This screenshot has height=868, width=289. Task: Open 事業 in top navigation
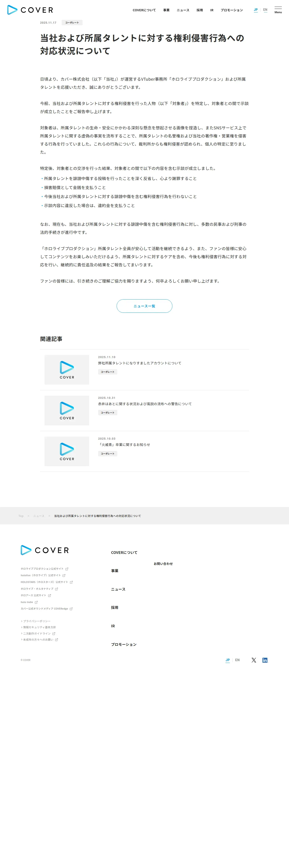[166, 10]
